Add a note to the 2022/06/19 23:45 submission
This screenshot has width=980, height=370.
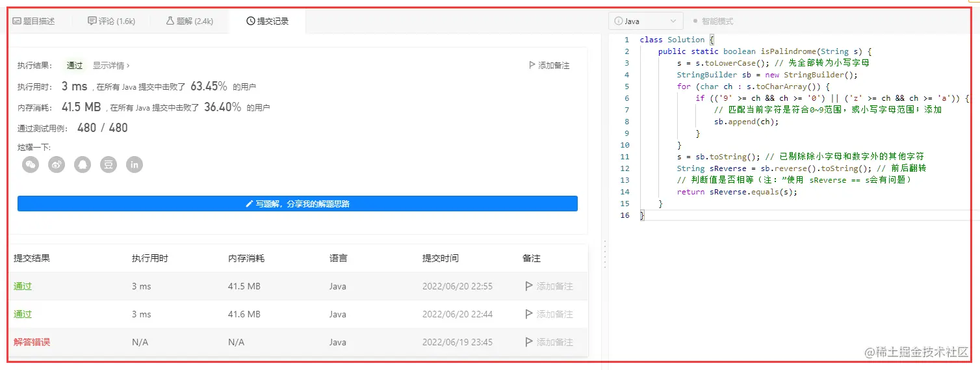coord(549,342)
